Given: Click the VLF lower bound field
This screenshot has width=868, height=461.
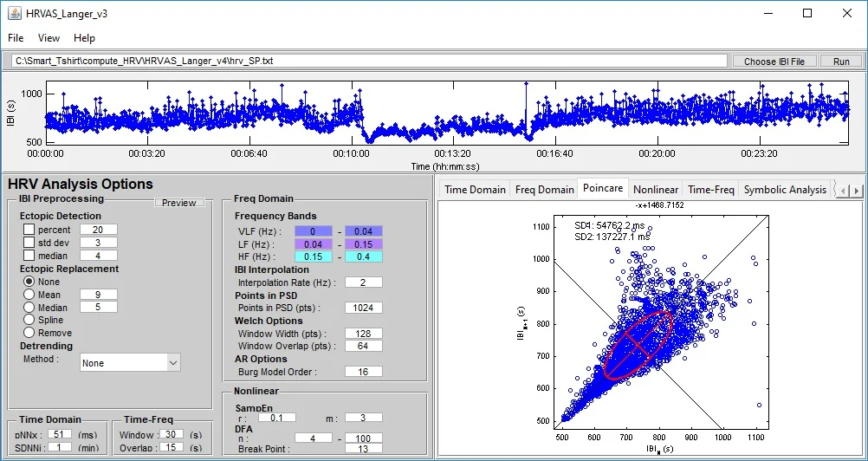Looking at the screenshot, I should coord(313,231).
